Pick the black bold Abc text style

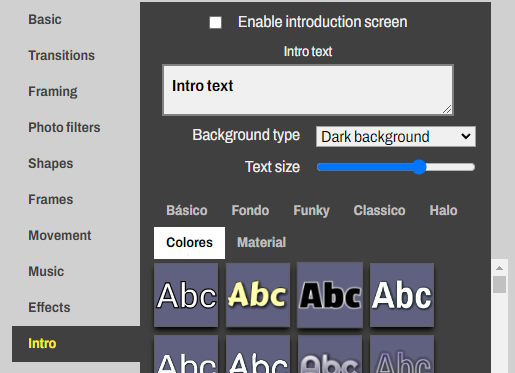[330, 295]
